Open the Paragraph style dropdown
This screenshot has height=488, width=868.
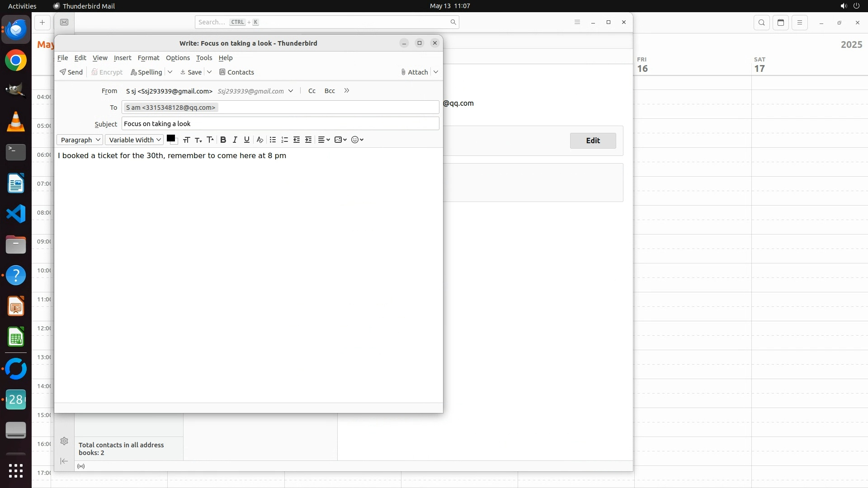tap(80, 140)
